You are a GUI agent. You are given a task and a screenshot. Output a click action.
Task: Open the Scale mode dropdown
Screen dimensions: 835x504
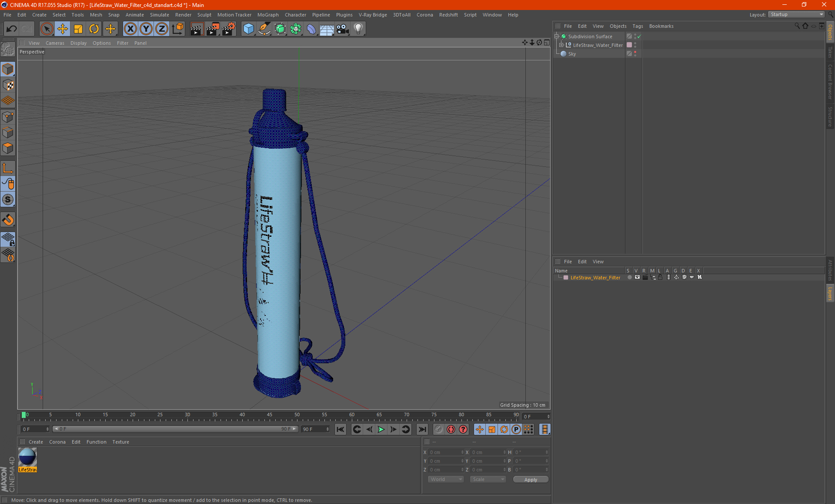[488, 479]
